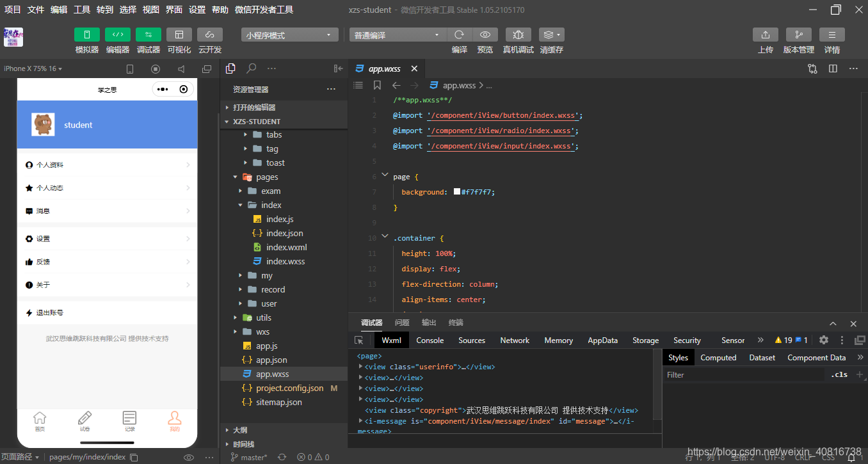The width and height of the screenshot is (868, 464).
Task: Go back with editor left arrow
Action: pyautogui.click(x=396, y=85)
